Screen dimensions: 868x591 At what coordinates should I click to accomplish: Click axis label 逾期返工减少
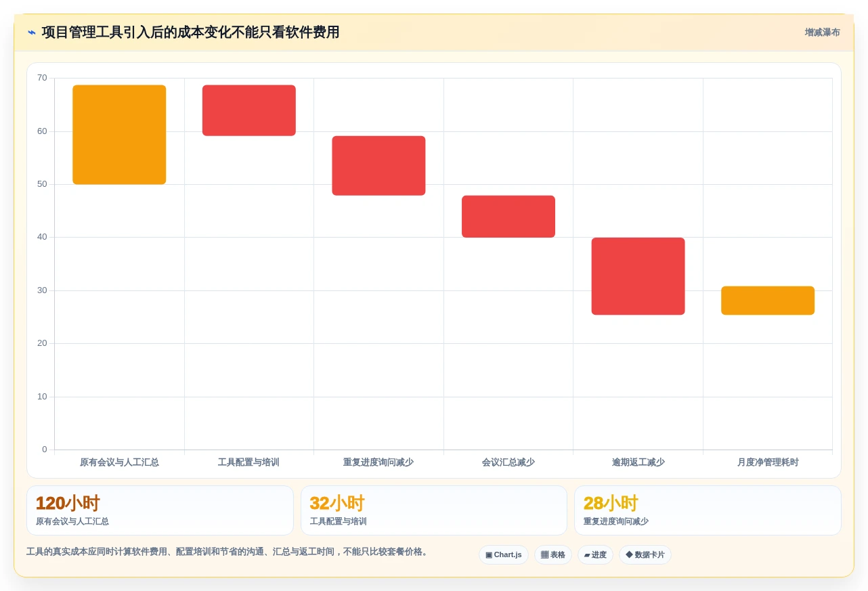pos(638,462)
